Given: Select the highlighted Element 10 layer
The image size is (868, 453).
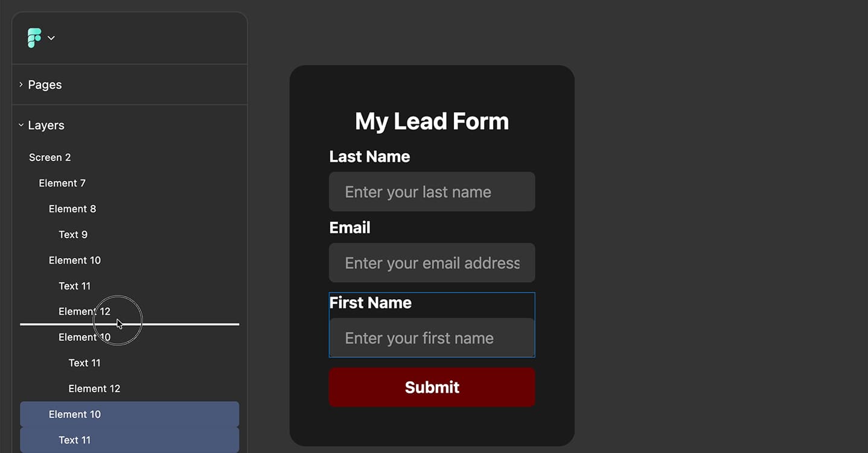Looking at the screenshot, I should click(75, 414).
